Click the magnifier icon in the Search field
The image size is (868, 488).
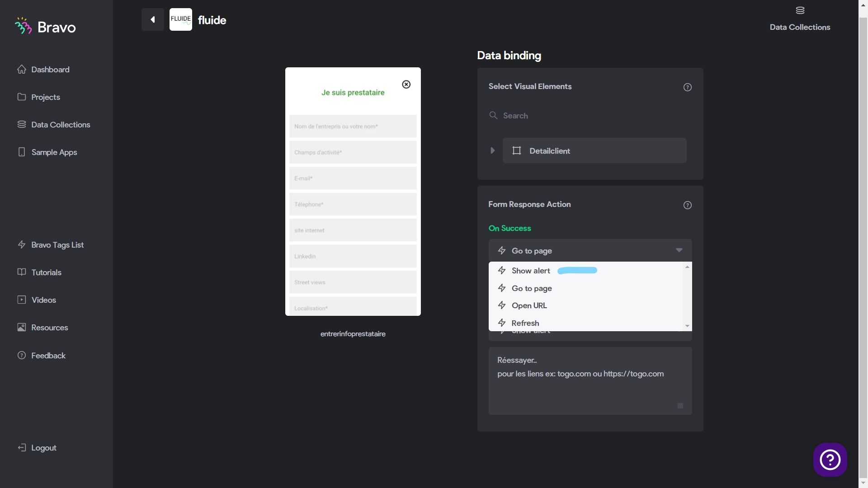click(x=493, y=116)
